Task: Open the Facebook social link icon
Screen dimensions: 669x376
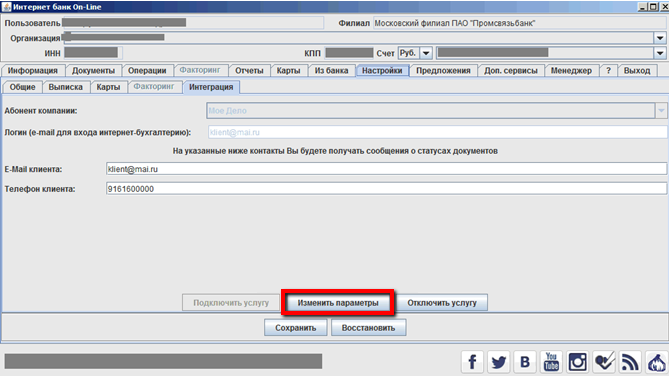Action: [472, 362]
